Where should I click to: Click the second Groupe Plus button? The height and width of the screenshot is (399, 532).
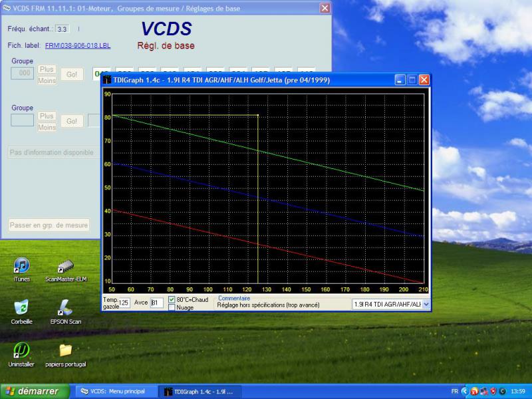(47, 116)
